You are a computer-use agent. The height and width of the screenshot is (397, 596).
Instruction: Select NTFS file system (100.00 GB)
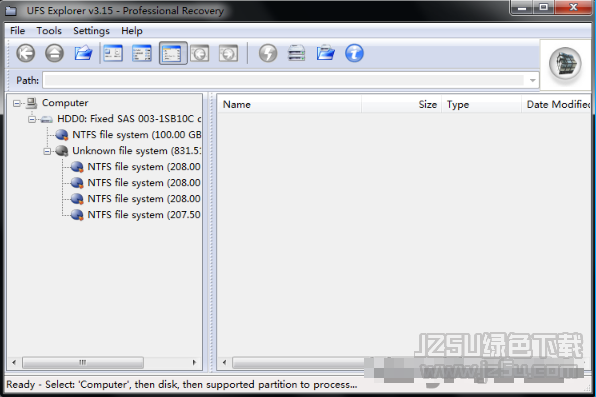(137, 135)
